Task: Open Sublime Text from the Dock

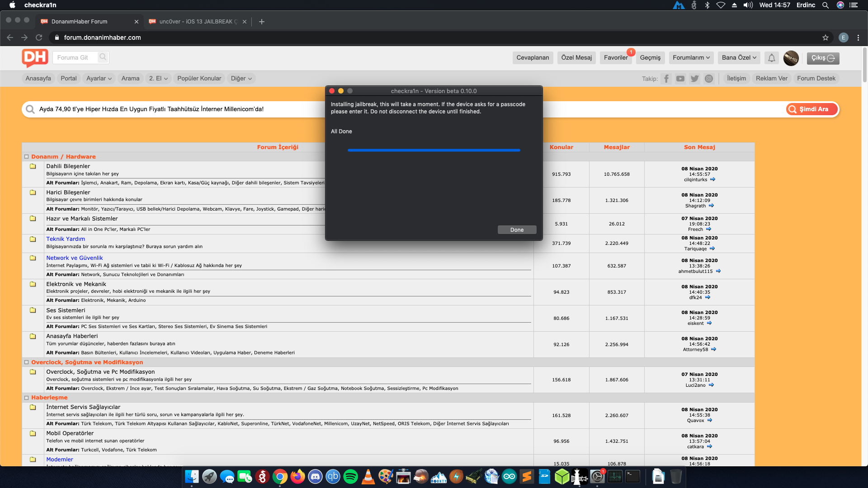Action: pyautogui.click(x=527, y=476)
